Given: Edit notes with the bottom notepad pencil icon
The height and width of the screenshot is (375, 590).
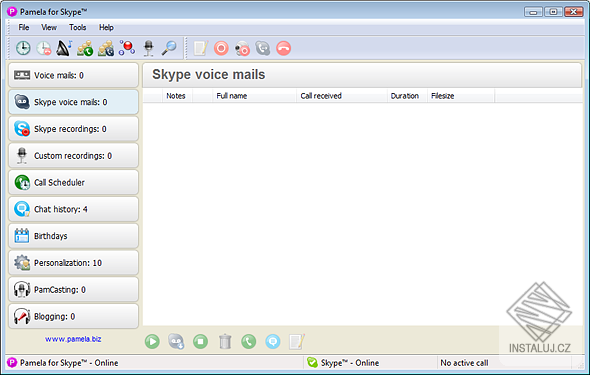Looking at the screenshot, I should (x=297, y=342).
